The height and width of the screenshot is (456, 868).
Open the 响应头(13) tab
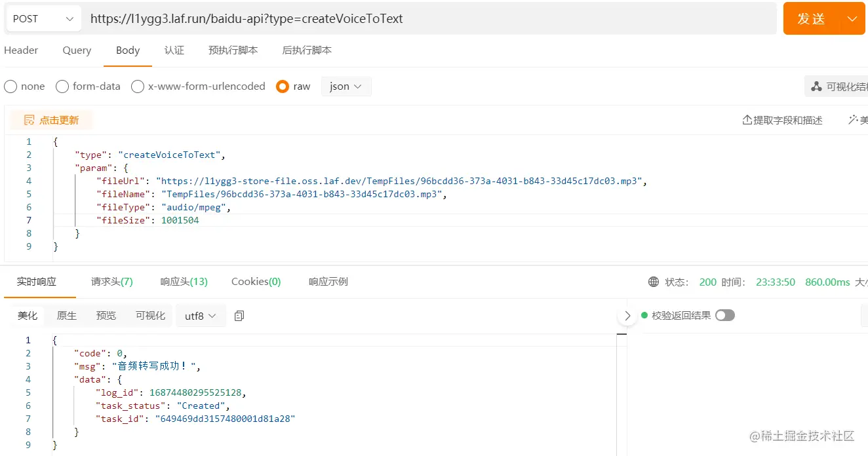[x=184, y=282]
